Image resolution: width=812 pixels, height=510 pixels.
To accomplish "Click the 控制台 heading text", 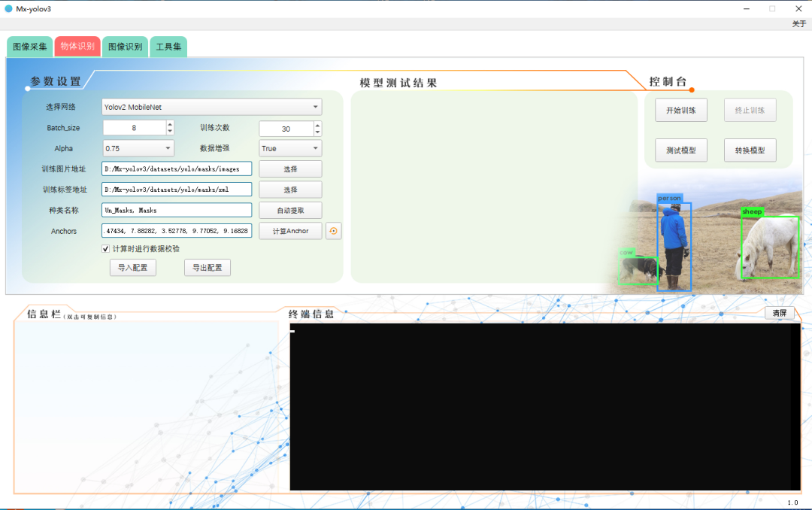I will [668, 81].
